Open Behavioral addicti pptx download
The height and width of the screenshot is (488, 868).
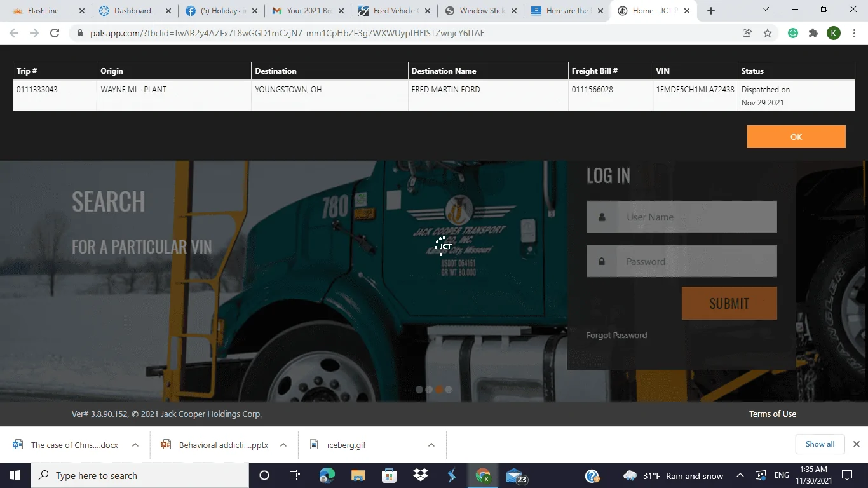[215, 445]
